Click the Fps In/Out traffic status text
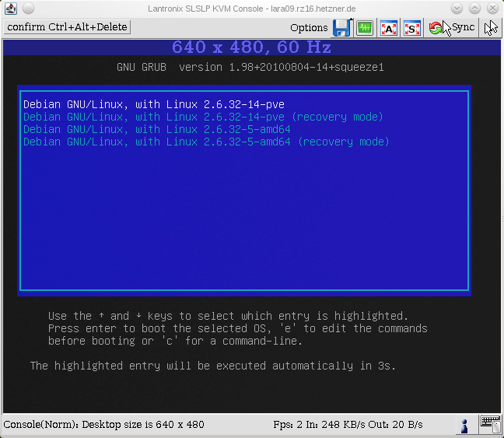This screenshot has width=504, height=438. point(348,425)
